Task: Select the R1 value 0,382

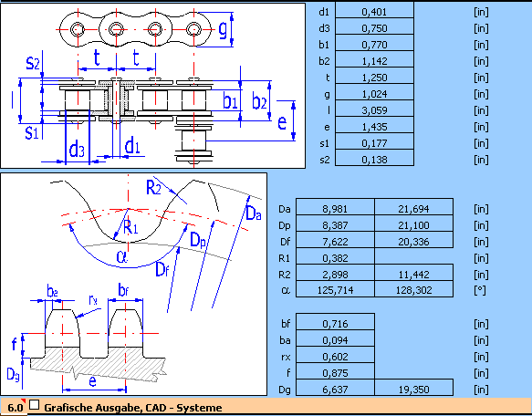Action: point(335,256)
